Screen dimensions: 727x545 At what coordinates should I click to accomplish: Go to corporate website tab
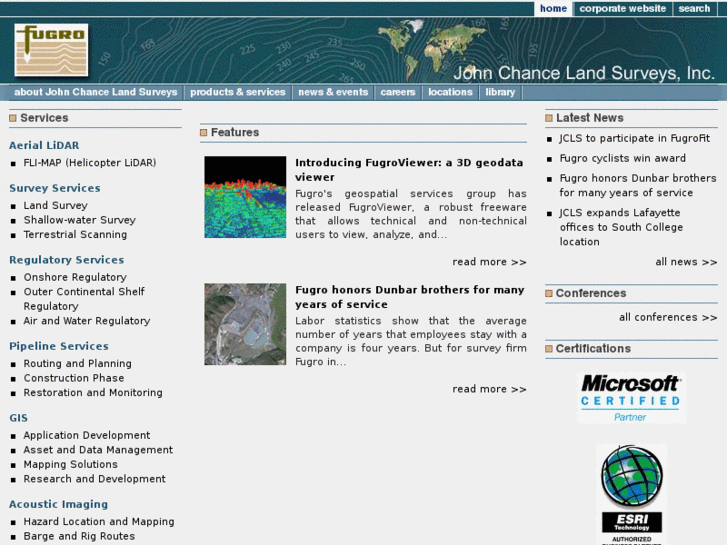point(623,8)
